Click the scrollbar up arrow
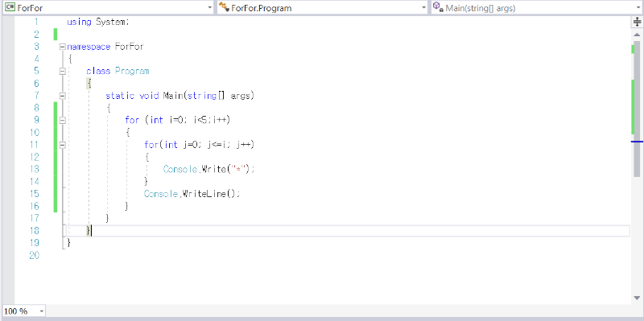This screenshot has width=644, height=321. click(x=637, y=34)
